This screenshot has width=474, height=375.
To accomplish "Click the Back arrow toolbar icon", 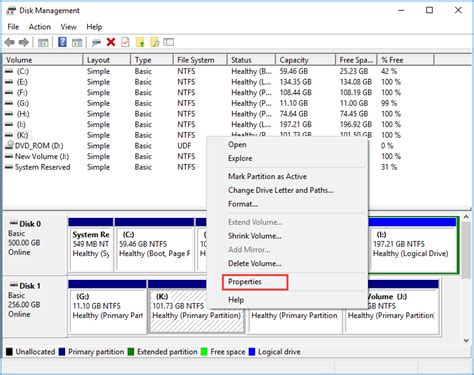I will 10,42.
